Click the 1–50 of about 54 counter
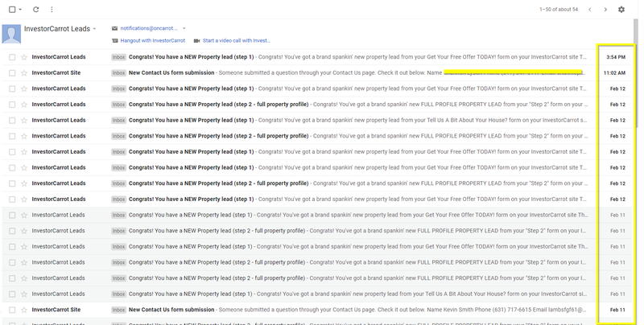 point(559,9)
